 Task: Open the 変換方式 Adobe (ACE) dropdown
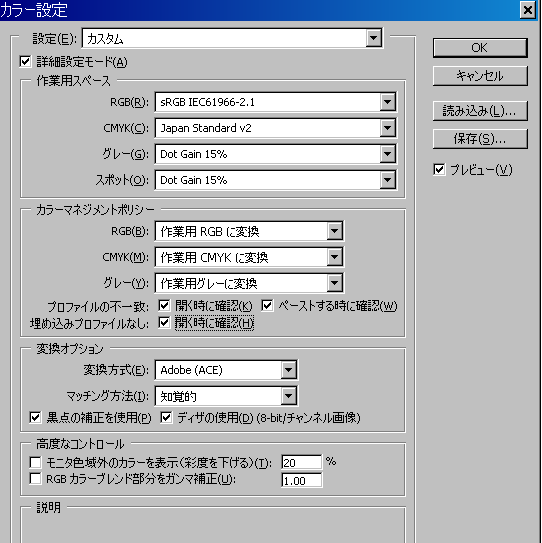(x=226, y=370)
